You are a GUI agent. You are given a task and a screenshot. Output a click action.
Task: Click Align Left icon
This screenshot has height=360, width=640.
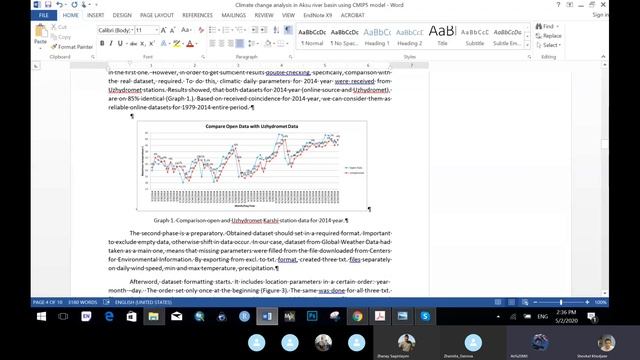click(x=212, y=43)
